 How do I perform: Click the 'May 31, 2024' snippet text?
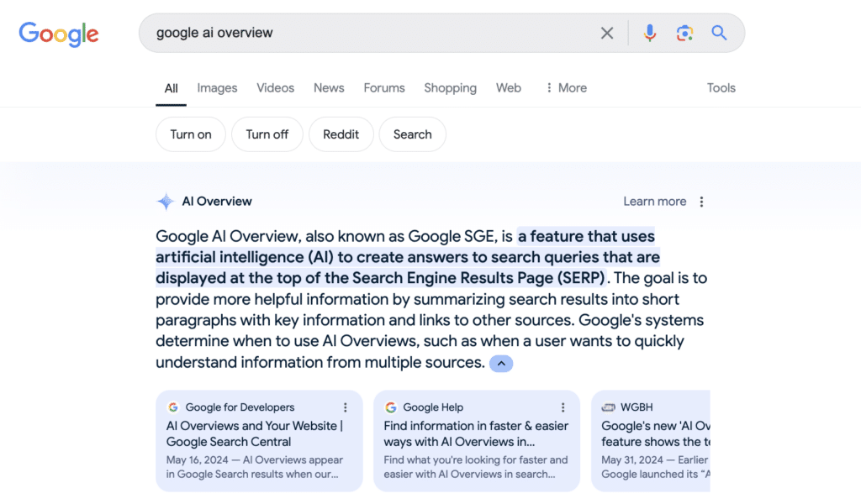click(x=632, y=459)
